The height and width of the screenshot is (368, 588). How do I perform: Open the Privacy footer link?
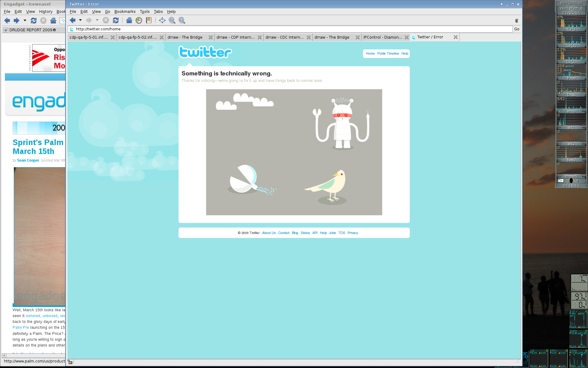(353, 233)
